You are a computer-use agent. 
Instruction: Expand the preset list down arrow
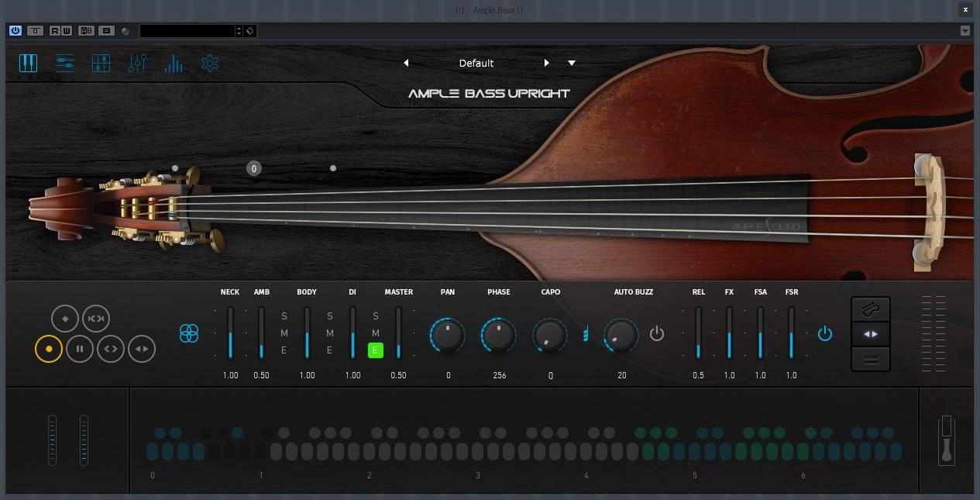(x=572, y=63)
